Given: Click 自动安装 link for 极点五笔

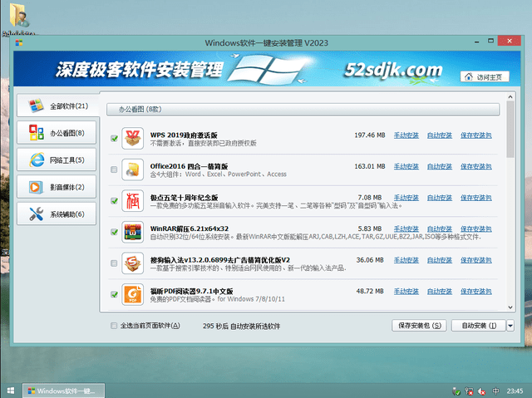Looking at the screenshot, I should coord(440,198).
